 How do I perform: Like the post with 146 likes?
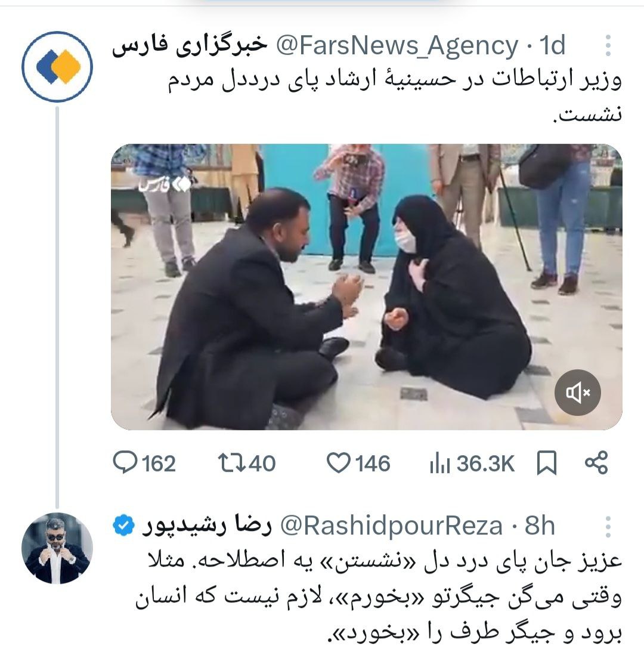click(339, 462)
